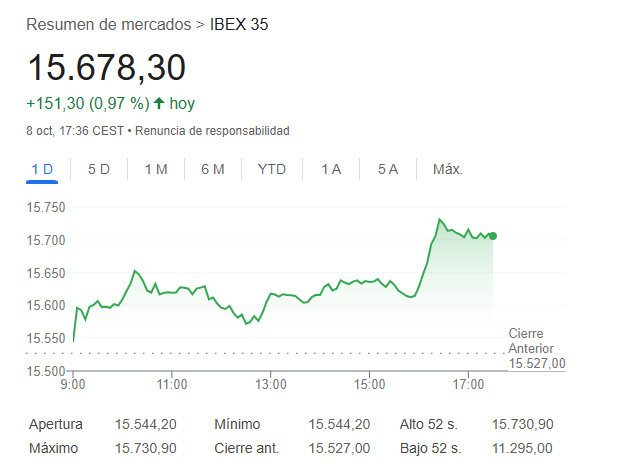Image resolution: width=617 pixels, height=473 pixels.
Task: Click the green up arrow icon
Action: click(x=158, y=103)
